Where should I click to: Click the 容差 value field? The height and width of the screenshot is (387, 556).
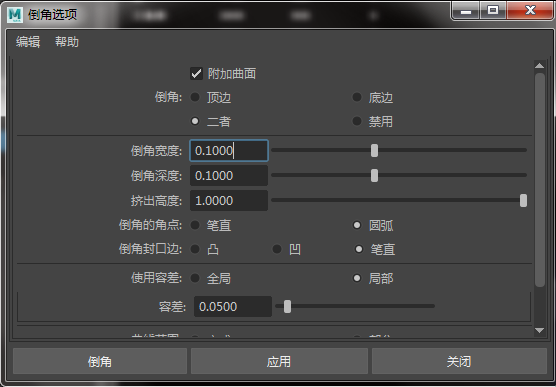pos(233,306)
